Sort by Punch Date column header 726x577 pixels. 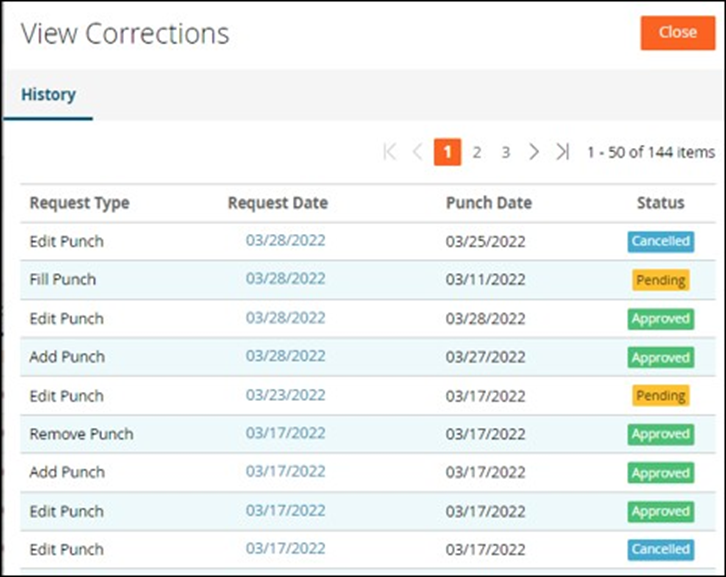[x=489, y=203]
